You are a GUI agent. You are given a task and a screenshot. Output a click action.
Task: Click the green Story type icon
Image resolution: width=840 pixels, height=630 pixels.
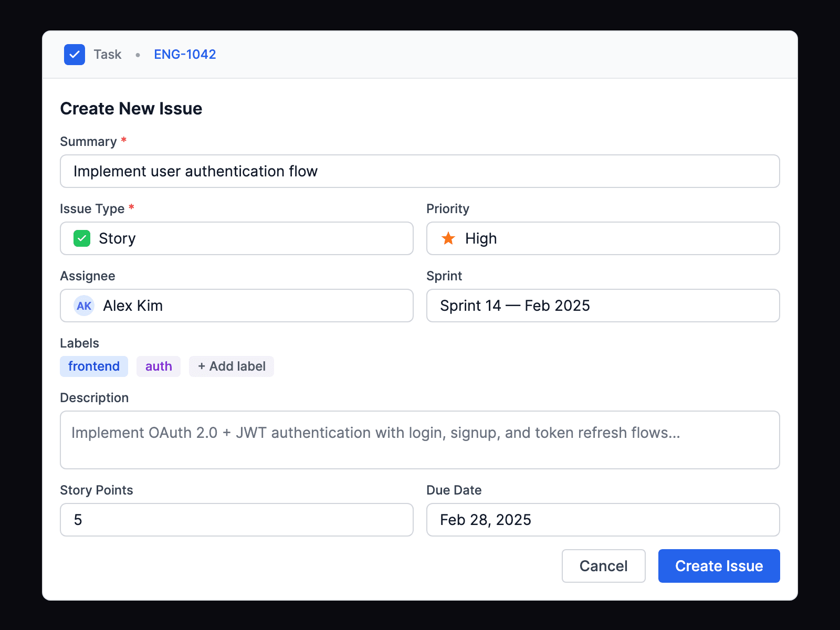82,238
